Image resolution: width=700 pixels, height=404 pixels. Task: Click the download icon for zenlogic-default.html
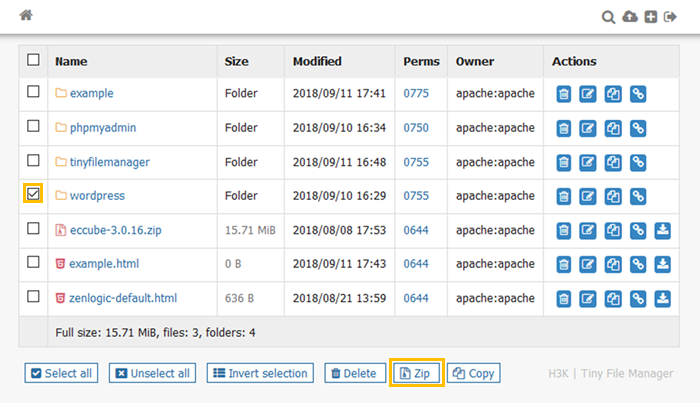[x=662, y=298]
